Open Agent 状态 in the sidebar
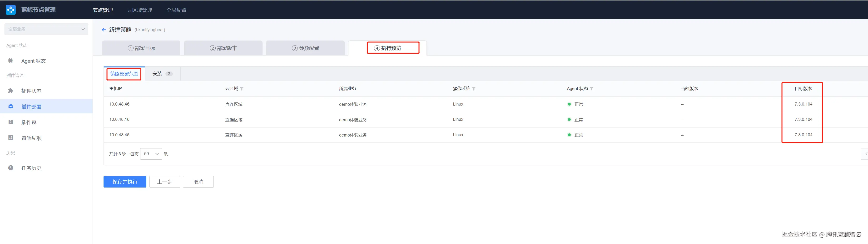This screenshot has height=244, width=868. click(x=46, y=61)
